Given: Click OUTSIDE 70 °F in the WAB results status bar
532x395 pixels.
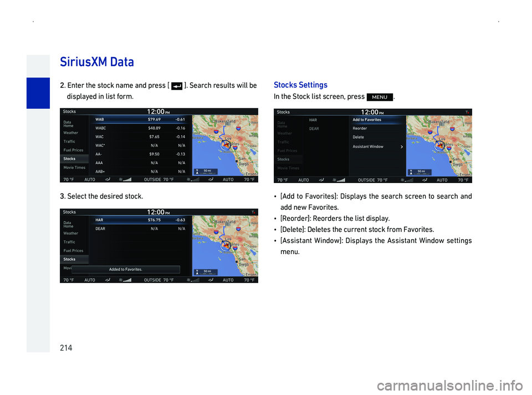Looking at the screenshot, I should (159, 179).
